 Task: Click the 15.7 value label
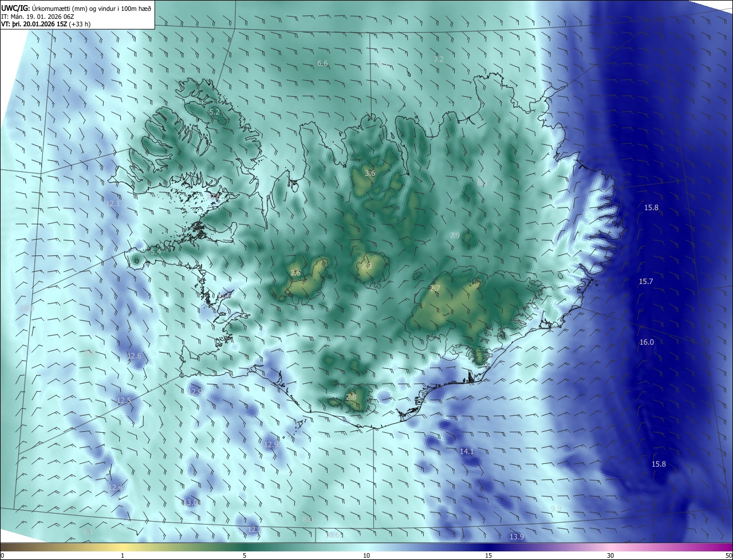tap(646, 281)
